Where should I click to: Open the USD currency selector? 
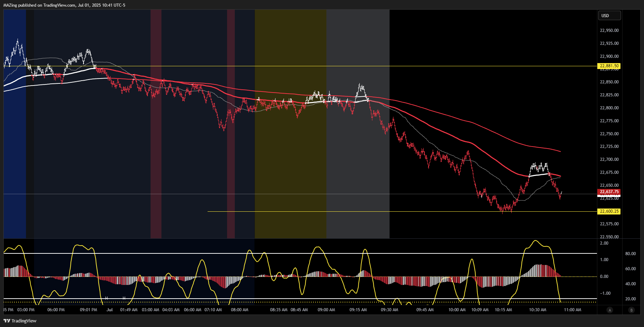(609, 15)
